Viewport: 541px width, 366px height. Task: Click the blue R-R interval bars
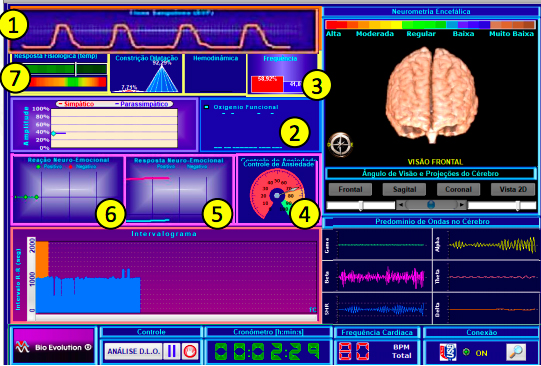coord(88,295)
